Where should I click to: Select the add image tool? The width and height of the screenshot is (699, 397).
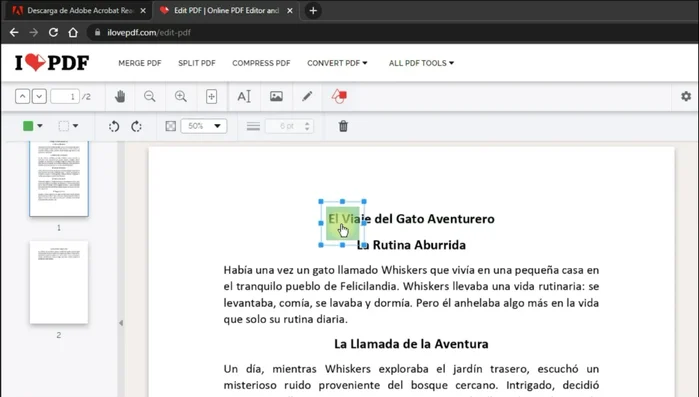[x=276, y=96]
